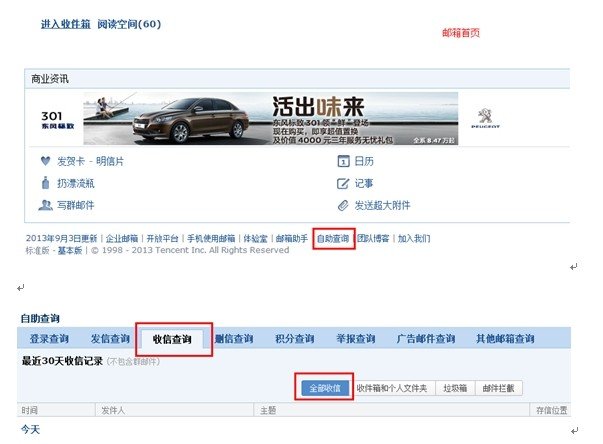603x444 pixels.
Task: Click the 301 东风标致 logo
Action: [x=57, y=120]
